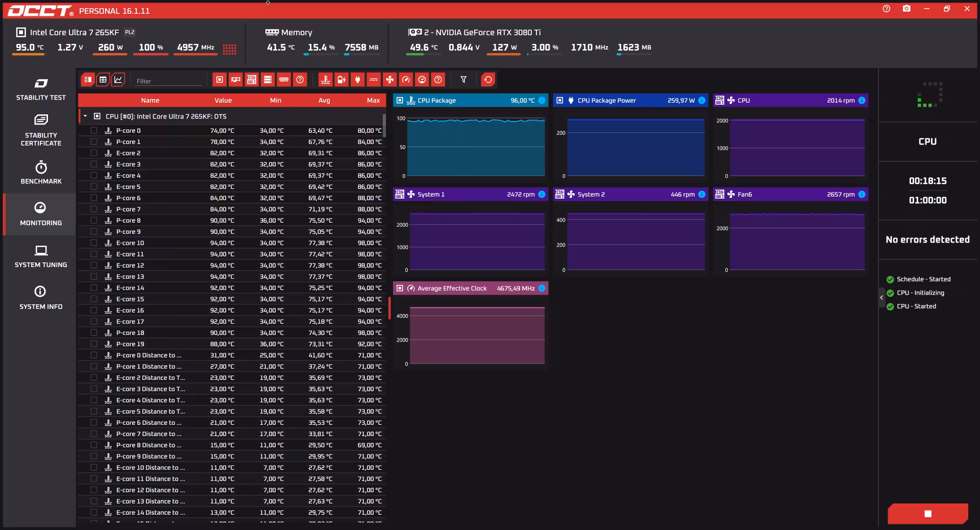Sort the sensor table by Avg column
The image size is (980, 530).
point(324,101)
